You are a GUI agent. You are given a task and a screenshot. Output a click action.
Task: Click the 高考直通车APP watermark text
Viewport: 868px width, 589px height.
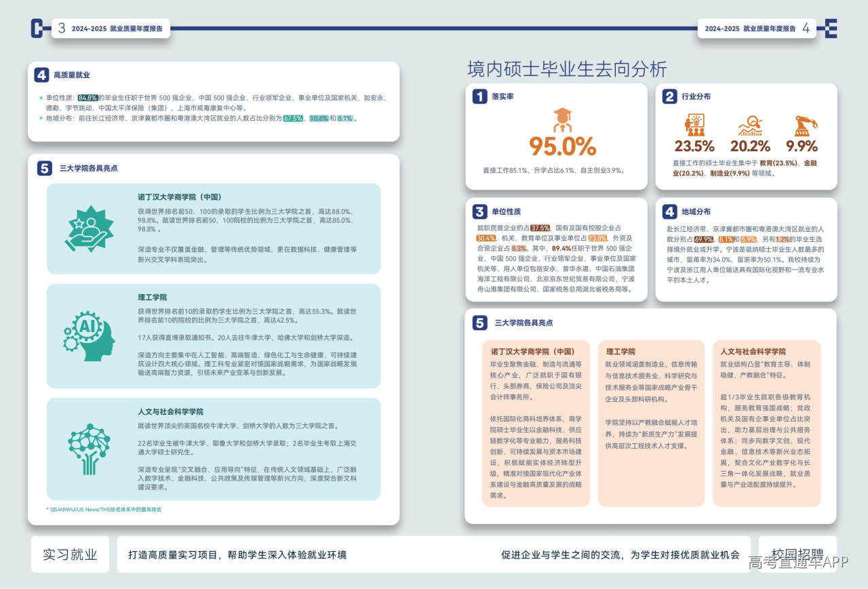(x=798, y=563)
